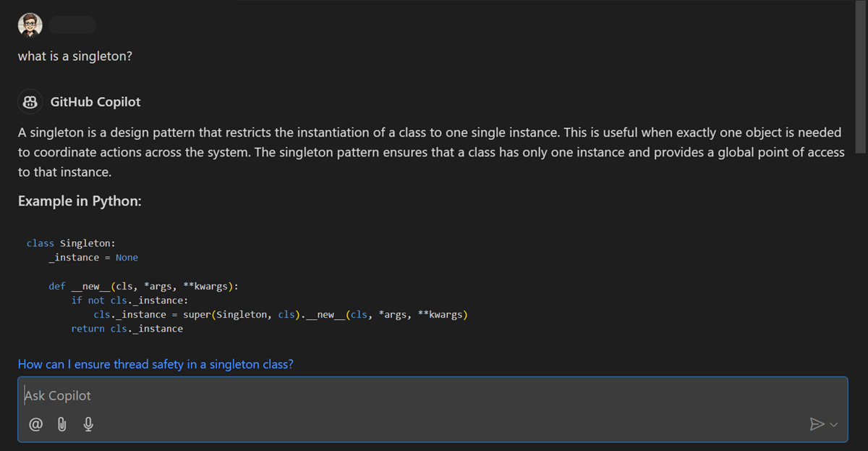Viewport: 868px width, 451px height.
Task: Click the user avatar picture
Action: [30, 25]
